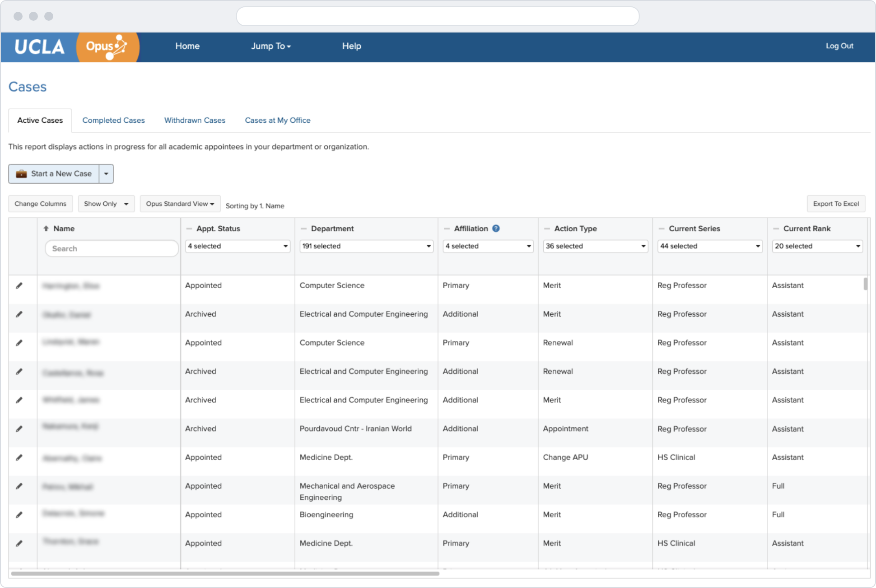Click pencil icon for Pourdavoud Cntr row
The image size is (876, 588).
19,429
